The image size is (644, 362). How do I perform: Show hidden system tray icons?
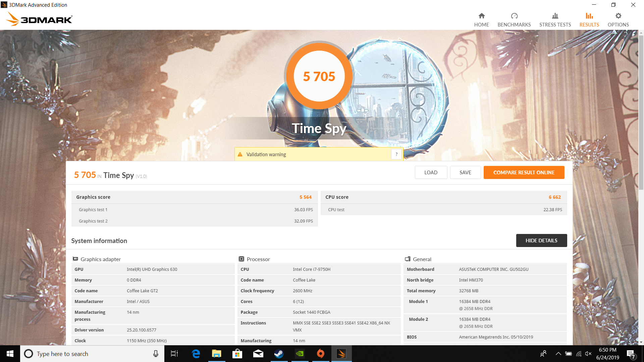point(558,354)
